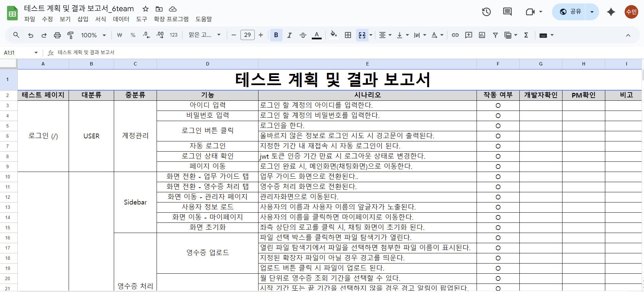The width and height of the screenshot is (644, 292).
Task: Open the 삽입 menu
Action: [83, 19]
